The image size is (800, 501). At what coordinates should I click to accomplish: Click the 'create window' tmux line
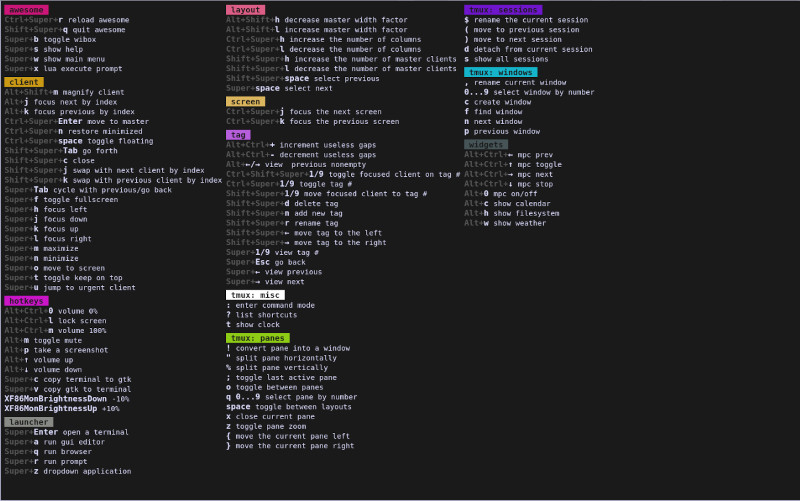point(497,102)
